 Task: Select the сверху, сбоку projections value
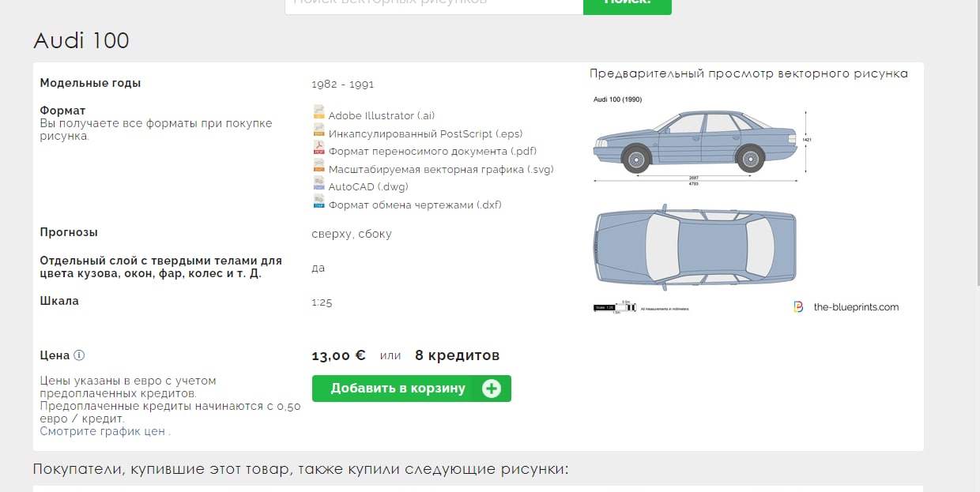352,235
